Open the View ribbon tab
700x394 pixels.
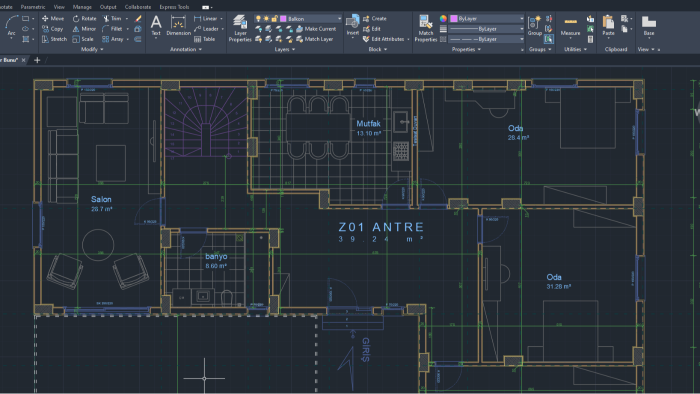(59, 7)
